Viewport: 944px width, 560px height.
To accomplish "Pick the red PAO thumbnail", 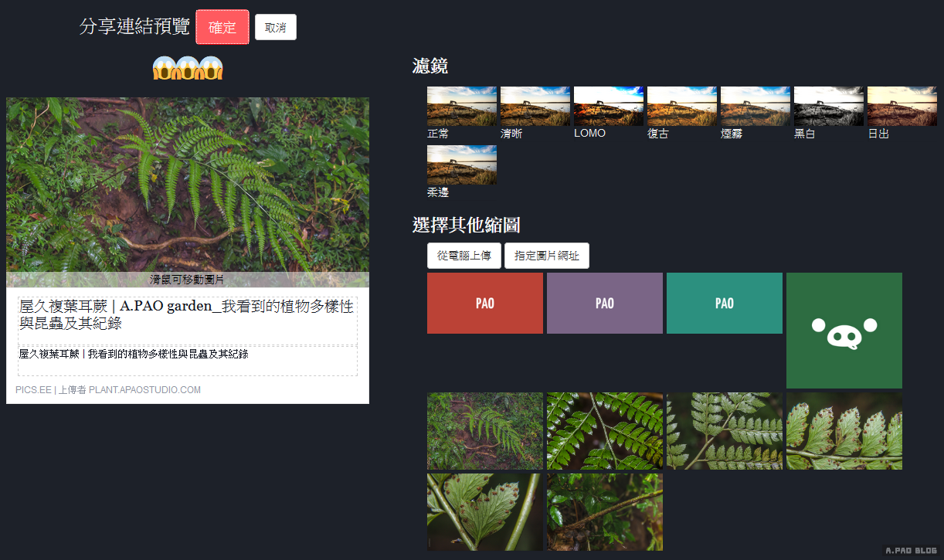I will pyautogui.click(x=484, y=303).
